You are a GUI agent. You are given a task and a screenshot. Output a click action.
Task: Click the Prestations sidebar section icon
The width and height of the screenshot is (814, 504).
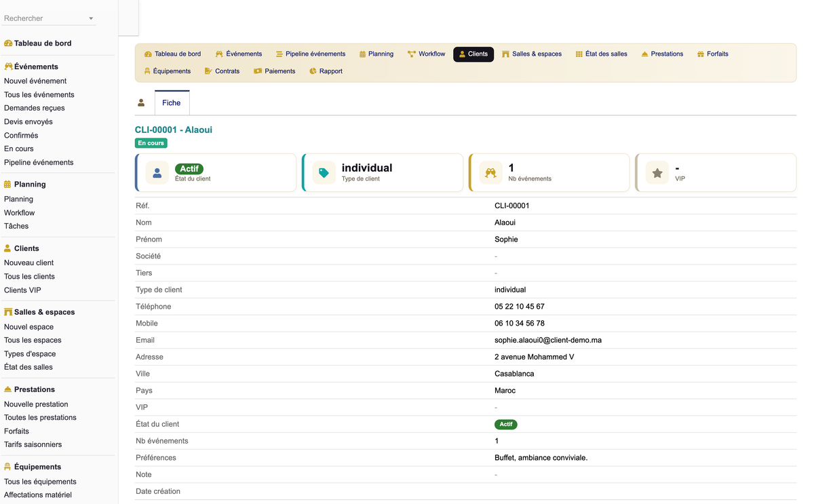8,389
